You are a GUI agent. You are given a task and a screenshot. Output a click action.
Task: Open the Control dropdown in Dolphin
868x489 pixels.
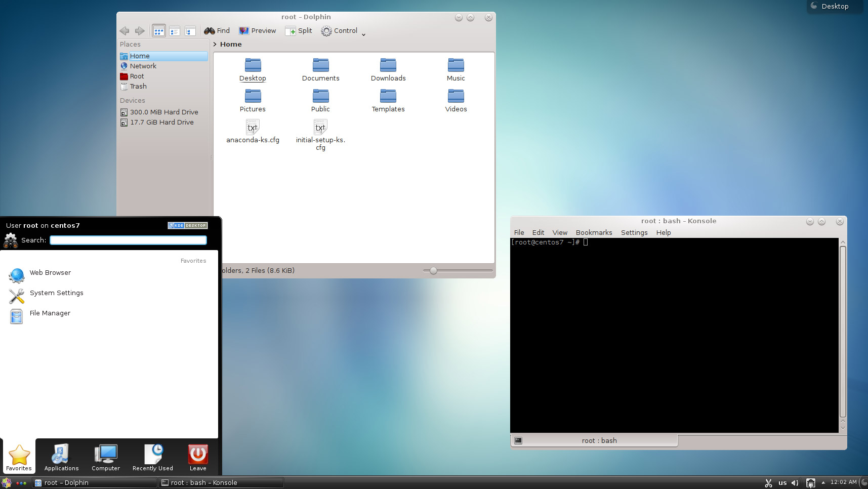pos(340,30)
